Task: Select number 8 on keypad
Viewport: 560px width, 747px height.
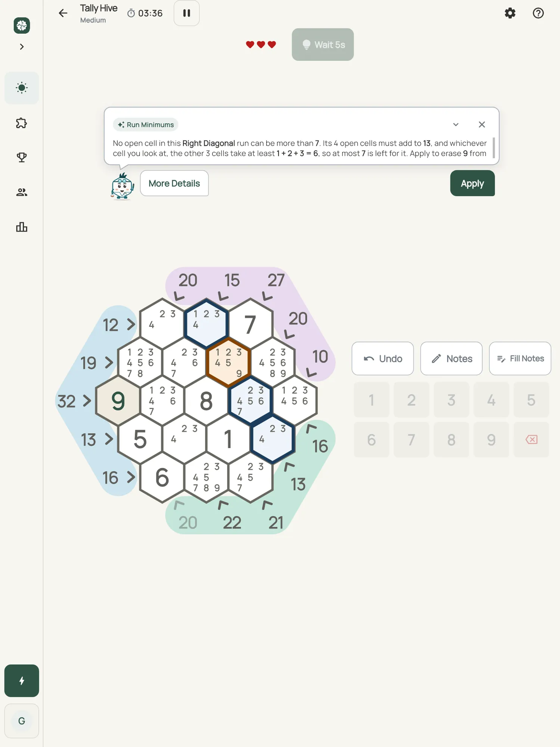Action: point(451,440)
